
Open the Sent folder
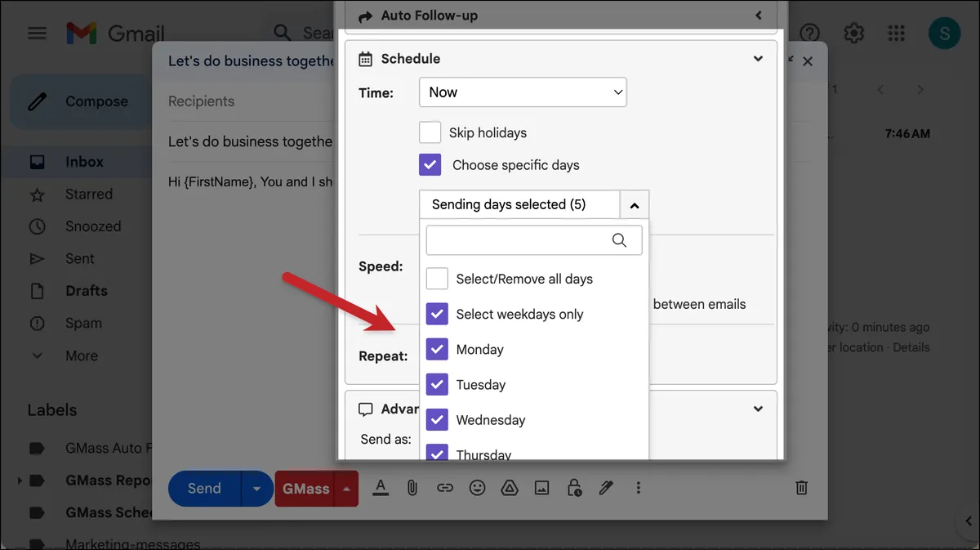coord(79,258)
